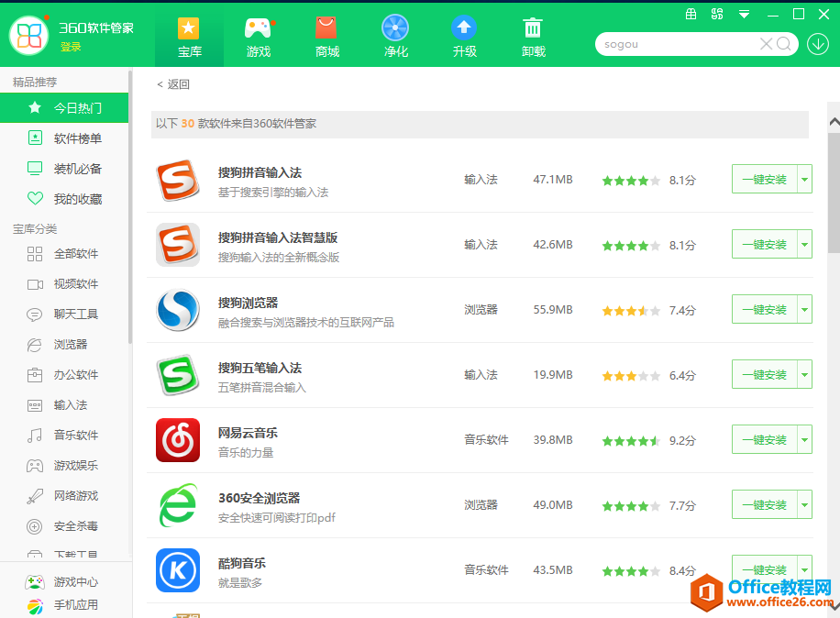840x618 pixels.
Task: Install 搜狗拼音输入法智慧版 with 一键安装
Action: coord(765,245)
